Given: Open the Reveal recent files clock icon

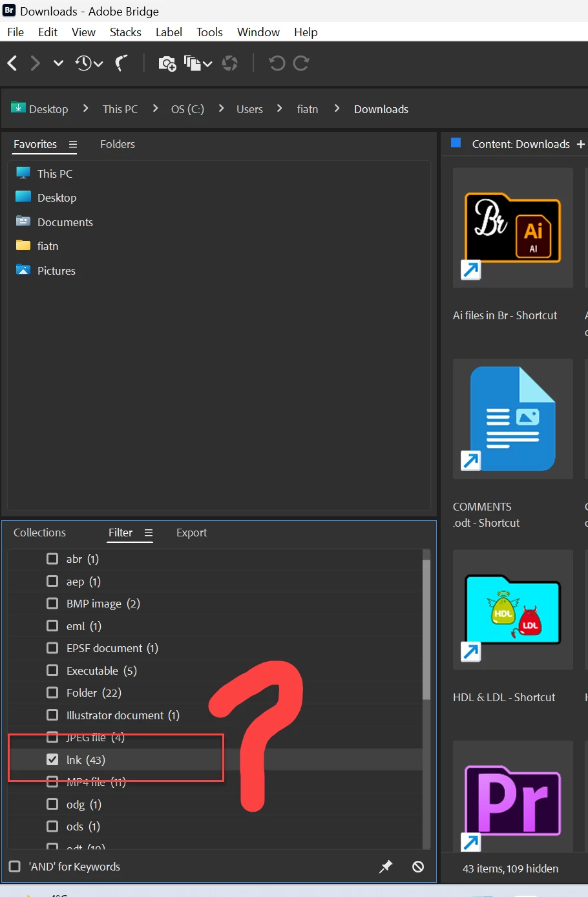Looking at the screenshot, I should pyautogui.click(x=89, y=63).
